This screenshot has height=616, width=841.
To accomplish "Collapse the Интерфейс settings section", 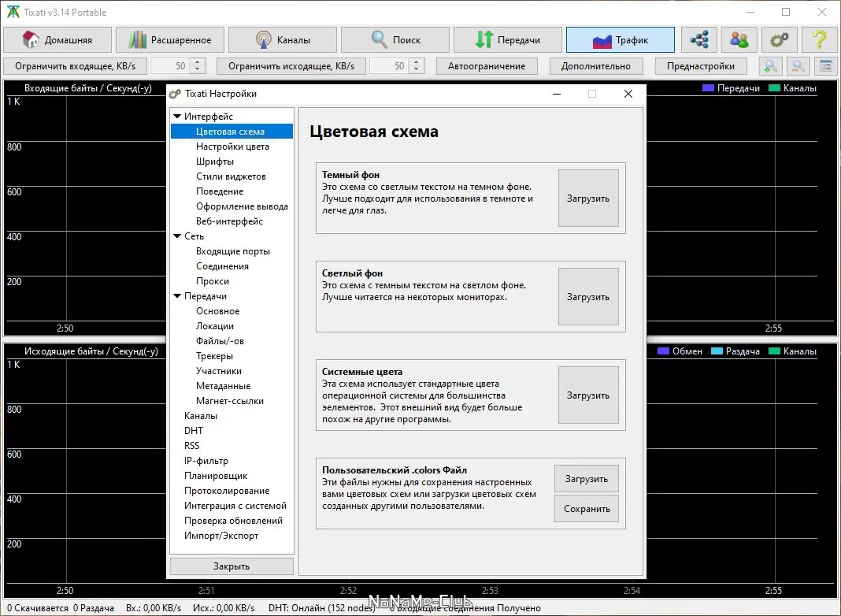I will (x=178, y=116).
